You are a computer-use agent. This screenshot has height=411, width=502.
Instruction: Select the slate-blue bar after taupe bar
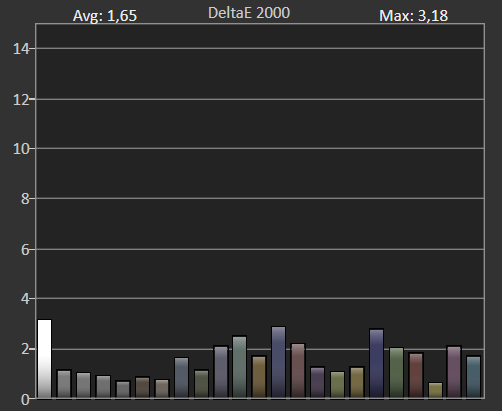181,378
